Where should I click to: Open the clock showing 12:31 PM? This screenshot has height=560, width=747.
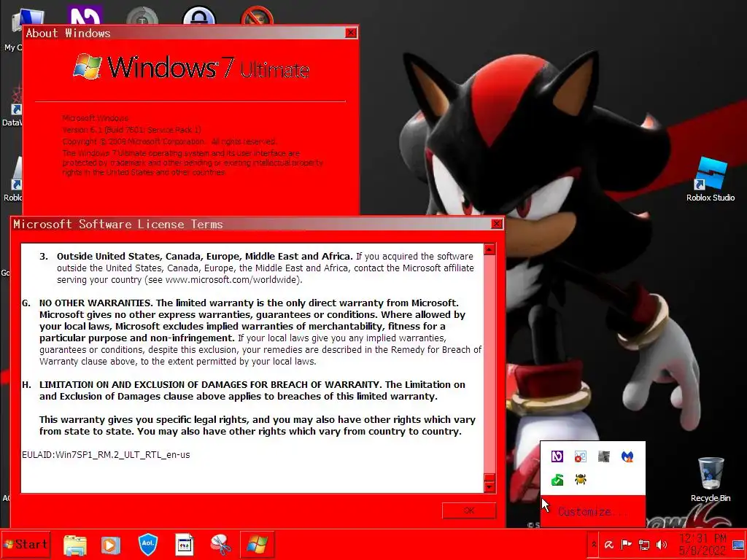703,539
